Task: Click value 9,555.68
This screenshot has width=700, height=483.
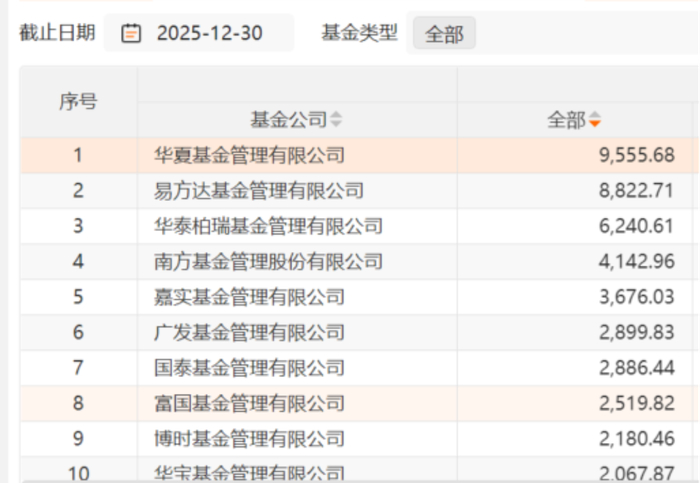Action: (x=637, y=155)
